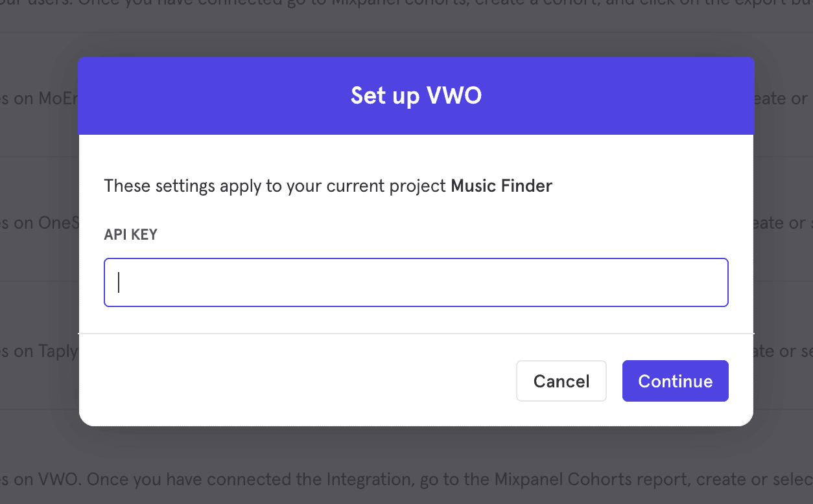Click the Taplytics integration row in the background
This screenshot has height=504, width=813.
click(40, 350)
